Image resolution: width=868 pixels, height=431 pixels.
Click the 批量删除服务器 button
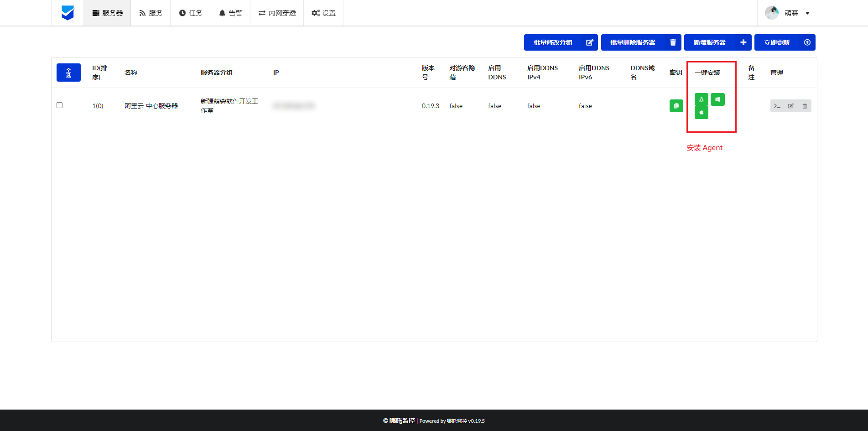641,42
